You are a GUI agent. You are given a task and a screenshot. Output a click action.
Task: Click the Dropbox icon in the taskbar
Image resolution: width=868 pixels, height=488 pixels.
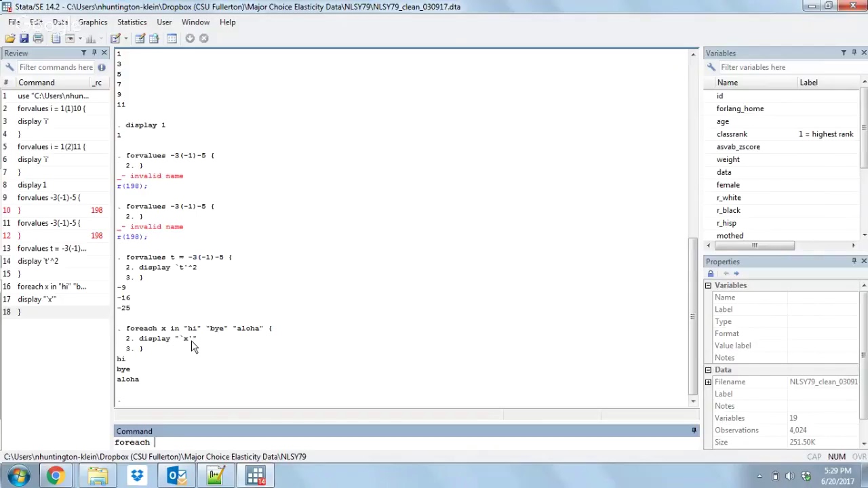click(138, 476)
